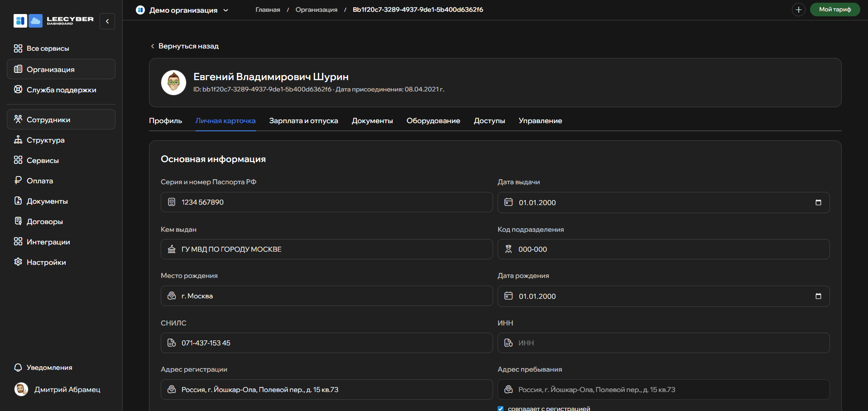Switch to the Оборудование tab
Image resolution: width=868 pixels, height=411 pixels.
click(x=433, y=120)
